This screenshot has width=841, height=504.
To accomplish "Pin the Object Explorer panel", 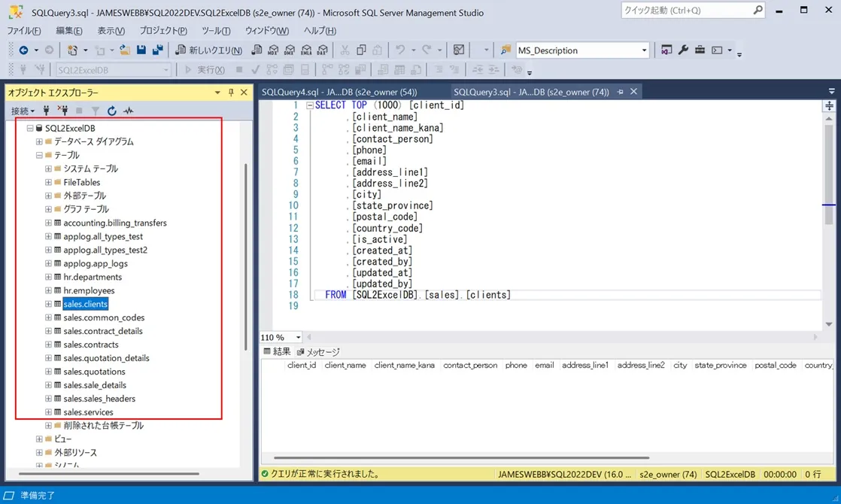I will point(231,93).
